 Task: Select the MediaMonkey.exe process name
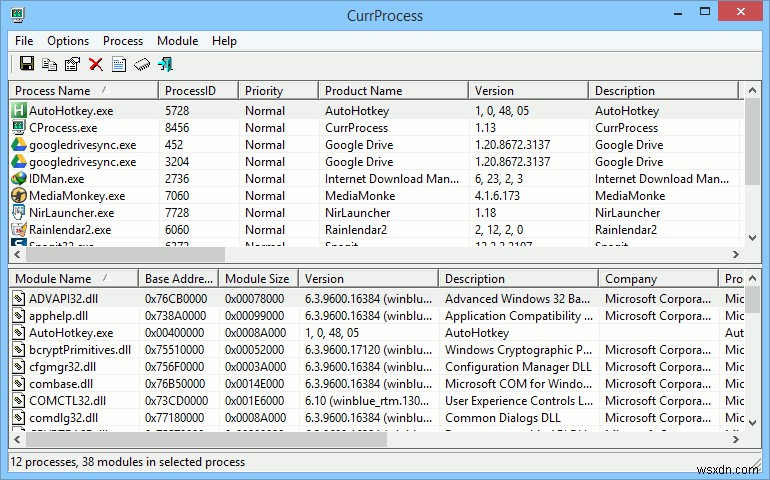pyautogui.click(x=77, y=196)
